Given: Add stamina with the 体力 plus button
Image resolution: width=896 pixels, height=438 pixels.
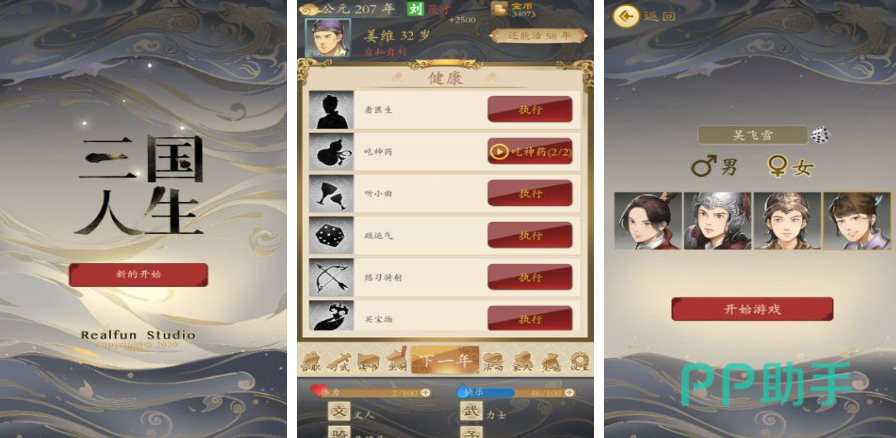Looking at the screenshot, I should click(x=425, y=393).
